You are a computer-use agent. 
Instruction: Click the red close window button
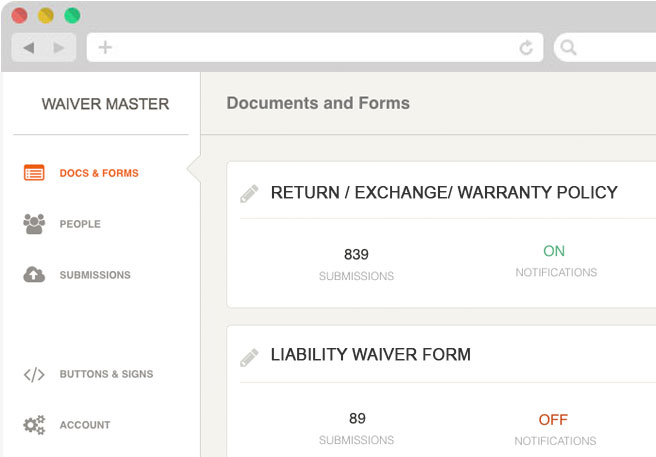tap(19, 15)
